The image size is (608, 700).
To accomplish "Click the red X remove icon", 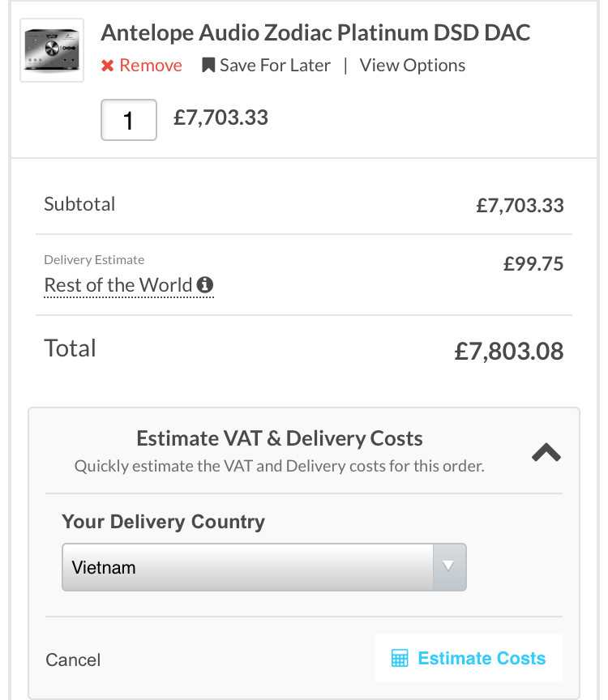I will [107, 66].
